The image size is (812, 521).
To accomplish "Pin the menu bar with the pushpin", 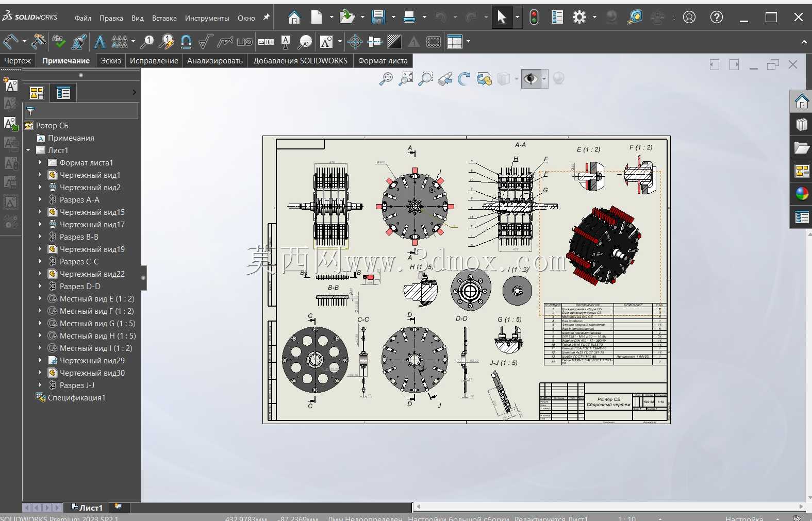I will pyautogui.click(x=267, y=18).
